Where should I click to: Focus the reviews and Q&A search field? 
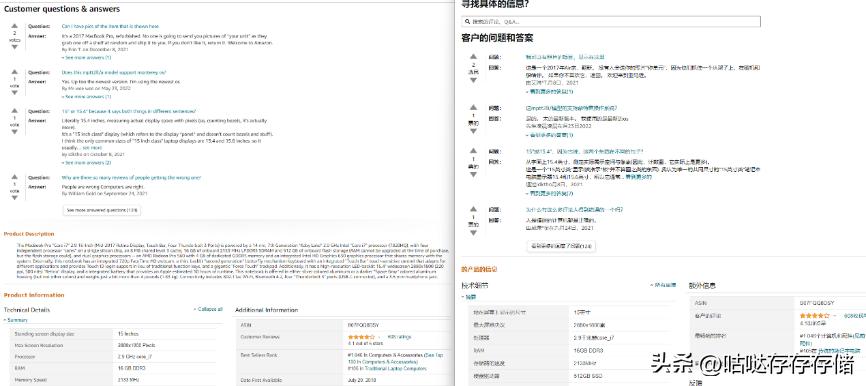(611, 22)
